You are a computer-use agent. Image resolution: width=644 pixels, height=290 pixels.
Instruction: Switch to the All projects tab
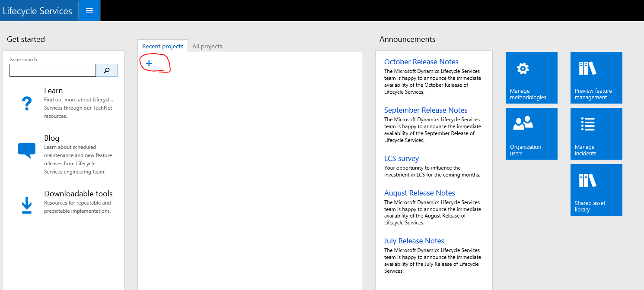click(207, 46)
